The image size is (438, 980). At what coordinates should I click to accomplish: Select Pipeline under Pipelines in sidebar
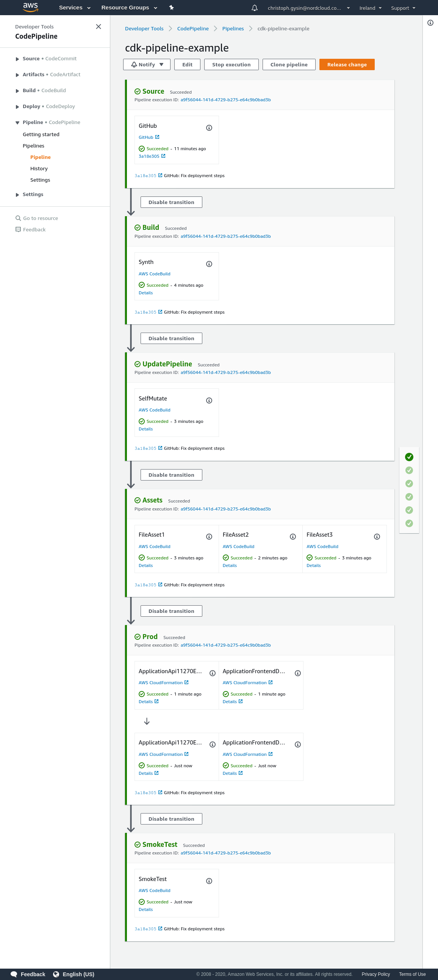coord(40,157)
